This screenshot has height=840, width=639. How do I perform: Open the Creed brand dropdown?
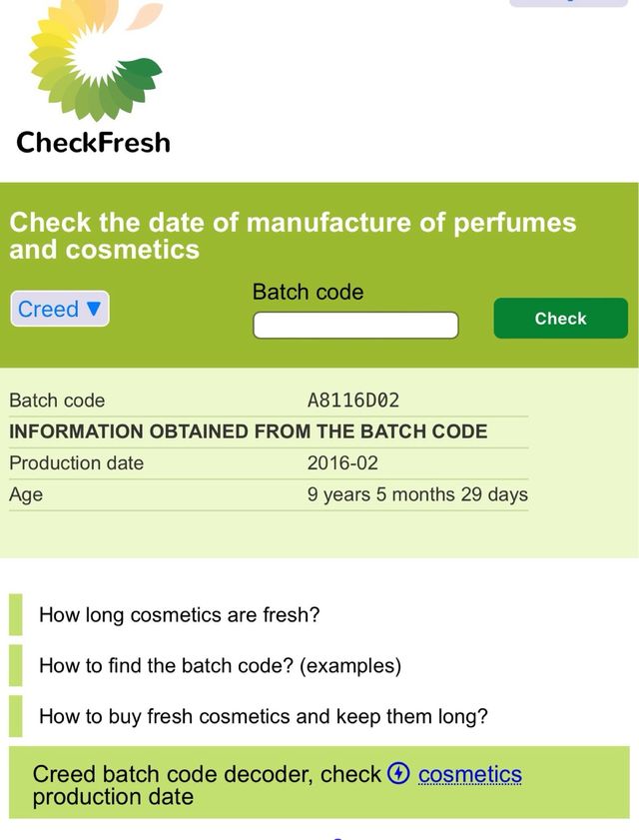click(x=60, y=309)
